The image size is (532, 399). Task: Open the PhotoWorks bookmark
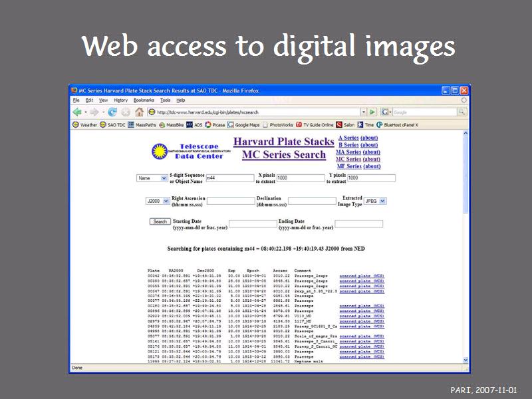click(278, 125)
